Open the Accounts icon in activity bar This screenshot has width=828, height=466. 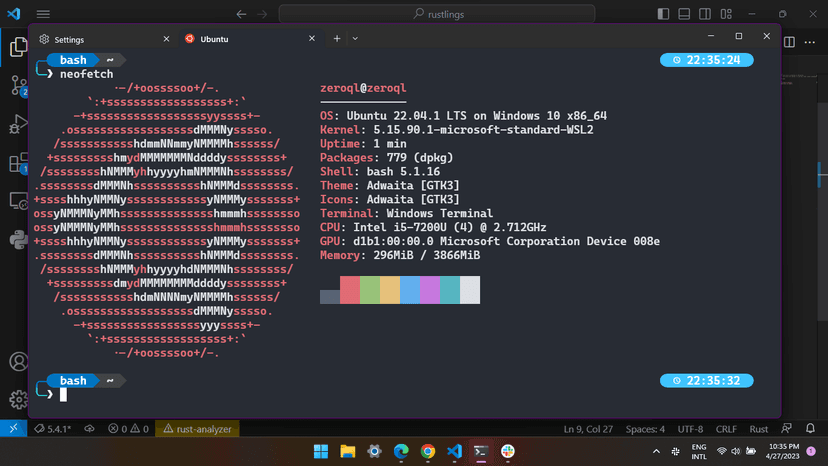[17, 362]
